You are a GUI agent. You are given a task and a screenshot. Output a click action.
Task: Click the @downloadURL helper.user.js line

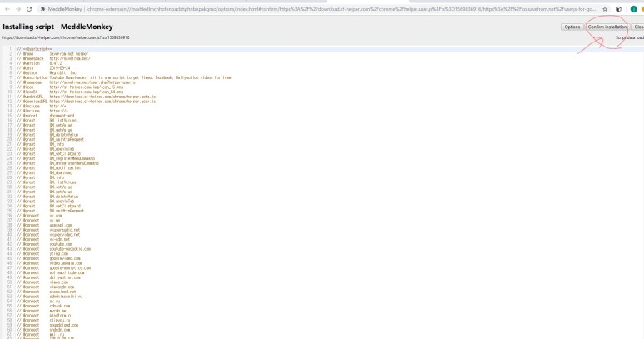(x=86, y=102)
